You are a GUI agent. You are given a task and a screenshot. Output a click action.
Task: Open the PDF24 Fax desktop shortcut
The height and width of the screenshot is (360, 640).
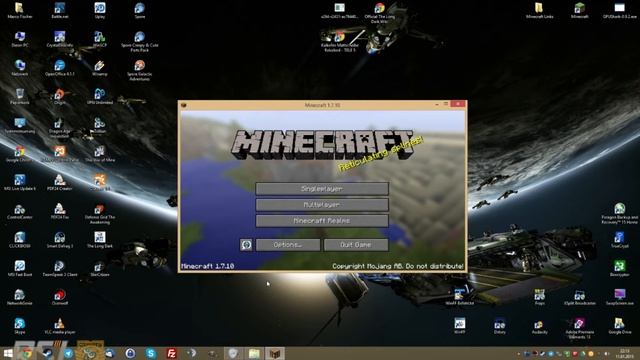tap(60, 211)
